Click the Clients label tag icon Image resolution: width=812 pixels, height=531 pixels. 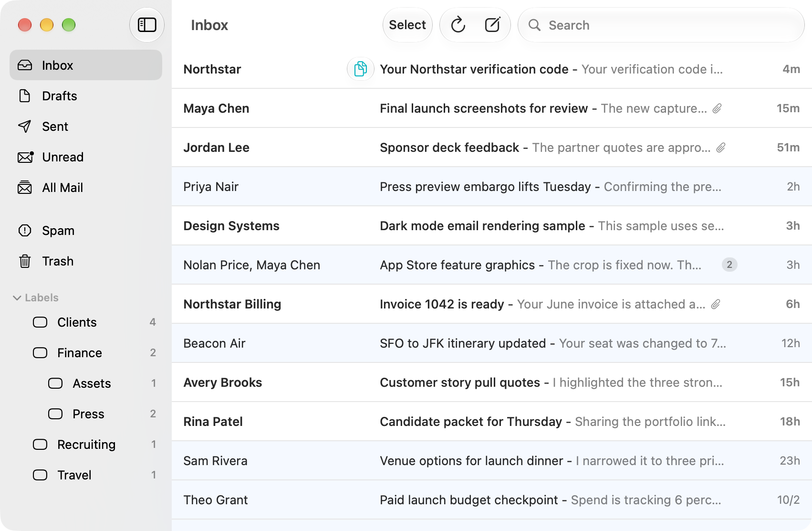[40, 322]
